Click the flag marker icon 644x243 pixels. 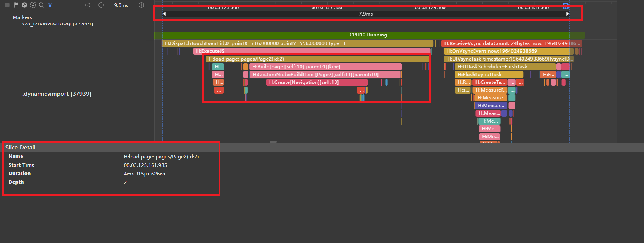coord(16,5)
